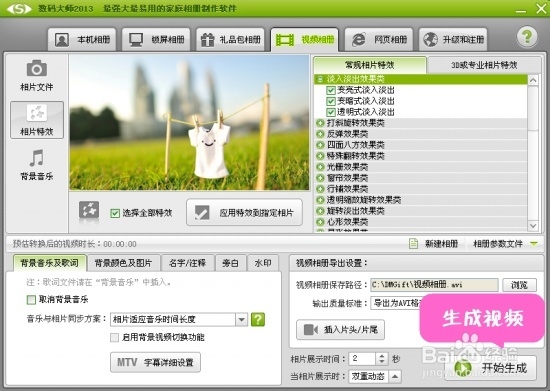Decrease 相片展示时间 with down arrow
550x391 pixels.
pos(382,362)
